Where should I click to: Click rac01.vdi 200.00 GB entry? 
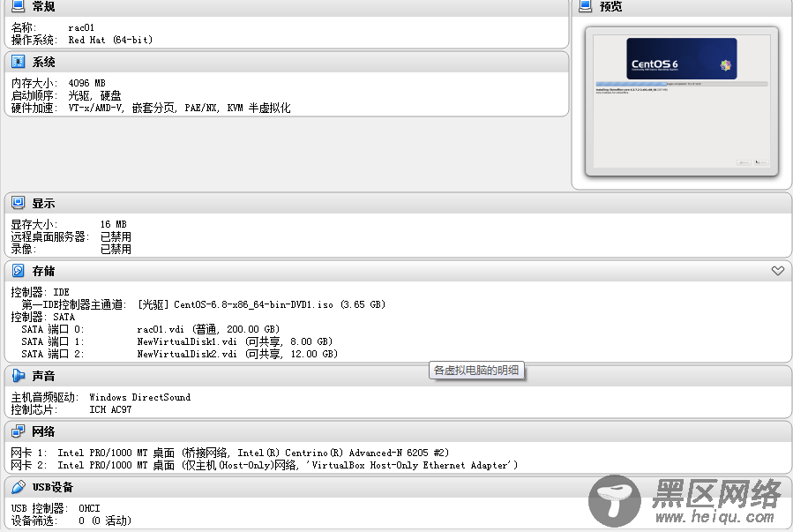click(x=208, y=329)
